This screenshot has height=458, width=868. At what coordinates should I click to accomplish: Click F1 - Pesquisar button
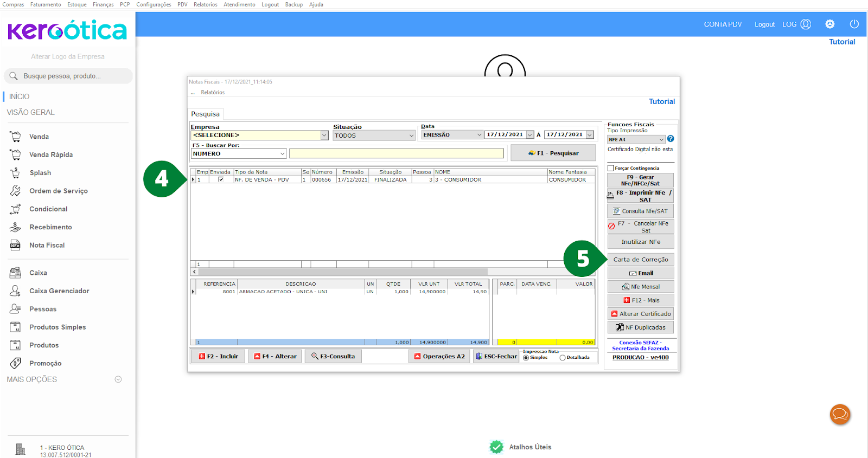tap(553, 153)
